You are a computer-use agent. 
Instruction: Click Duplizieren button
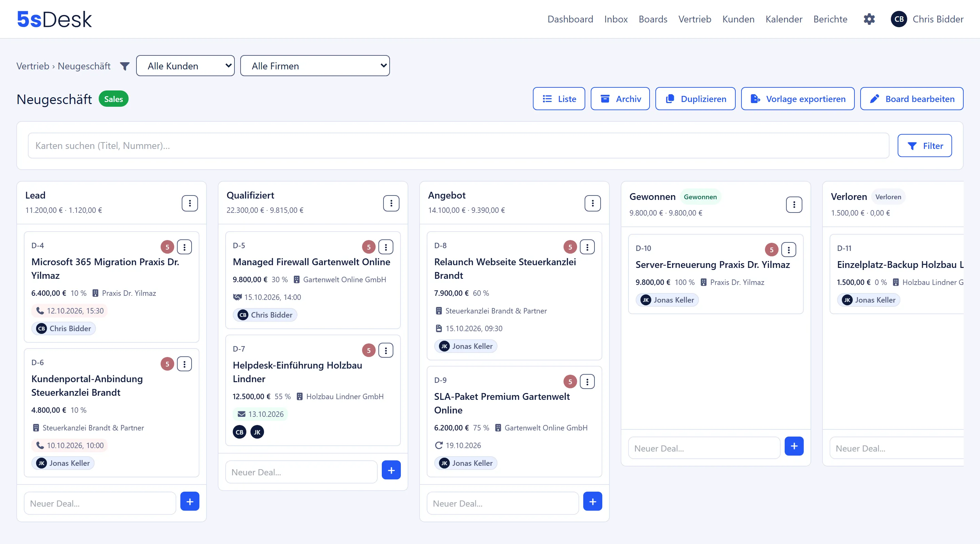click(x=696, y=99)
